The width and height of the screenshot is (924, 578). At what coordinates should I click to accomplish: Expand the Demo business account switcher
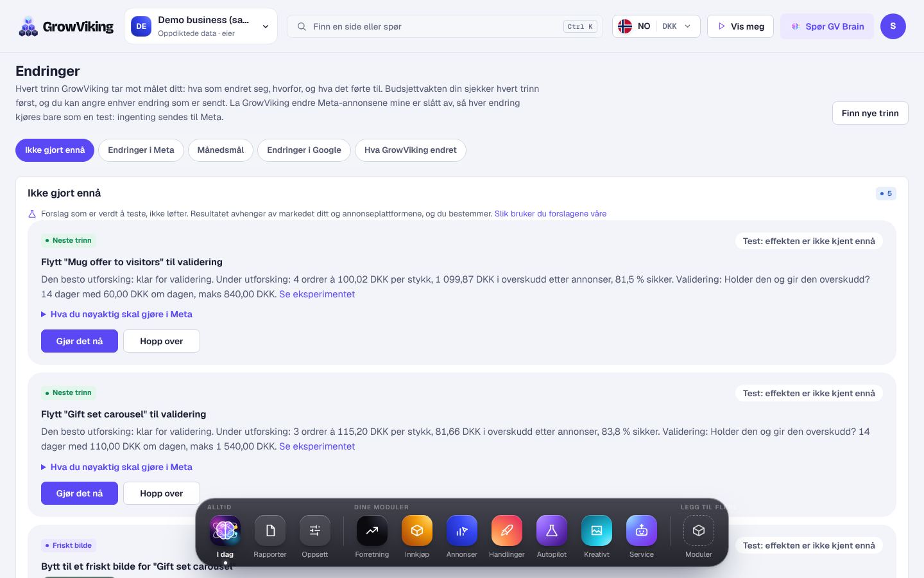coord(201,26)
